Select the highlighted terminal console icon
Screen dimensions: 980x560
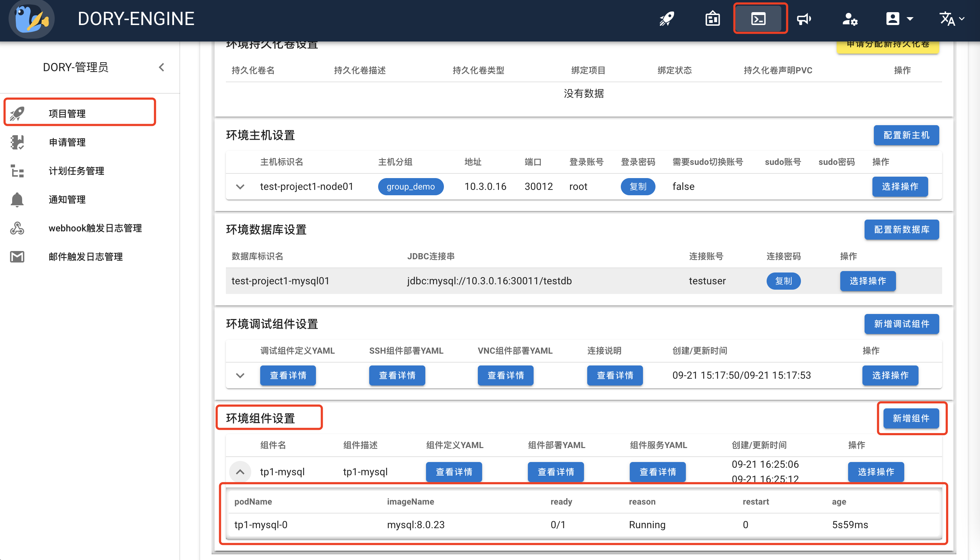tap(760, 19)
